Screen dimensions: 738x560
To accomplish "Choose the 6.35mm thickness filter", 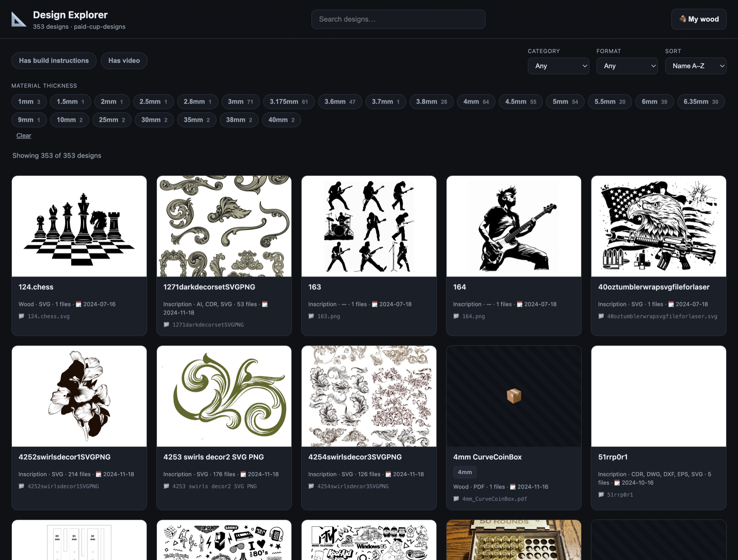I will tap(701, 102).
